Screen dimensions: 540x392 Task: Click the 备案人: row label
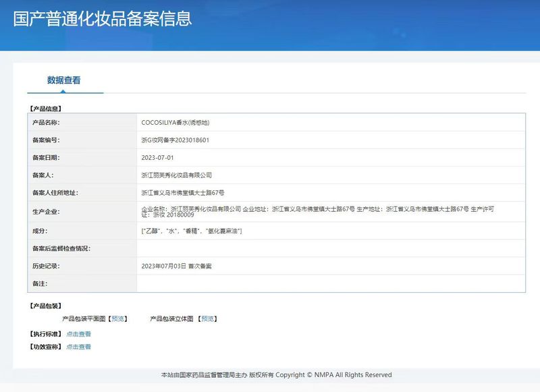pyautogui.click(x=43, y=175)
